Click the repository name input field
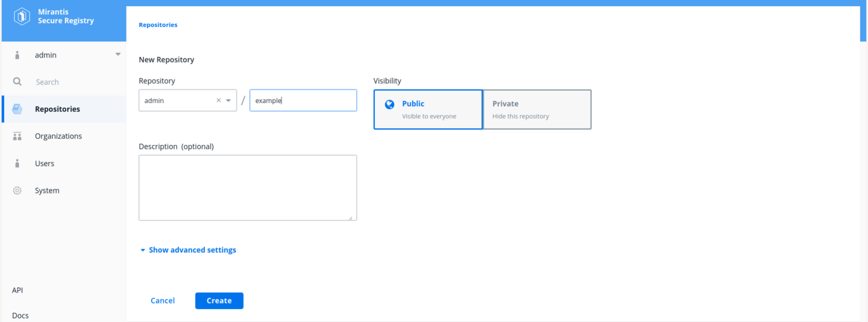Viewport: 868px width, 322px height. [303, 100]
